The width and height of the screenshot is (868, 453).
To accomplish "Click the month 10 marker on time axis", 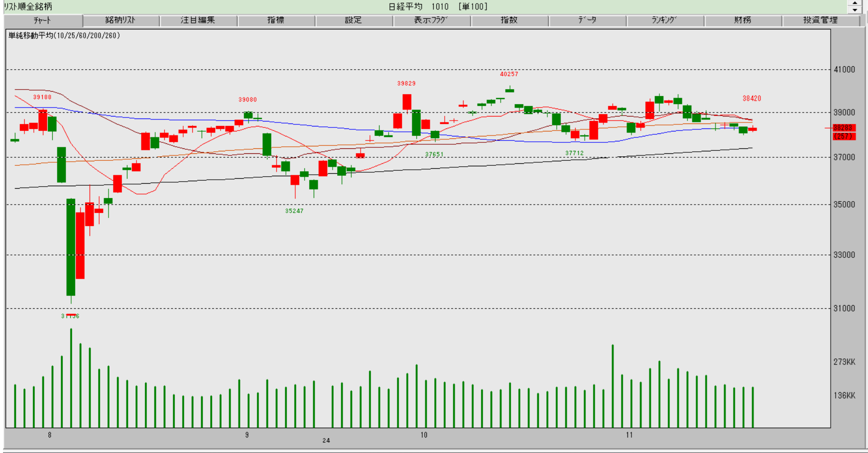I will tap(424, 435).
